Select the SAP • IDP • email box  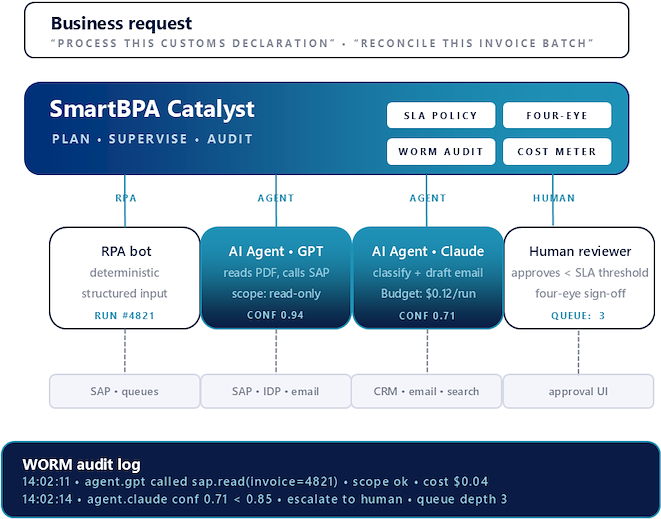tap(276, 391)
